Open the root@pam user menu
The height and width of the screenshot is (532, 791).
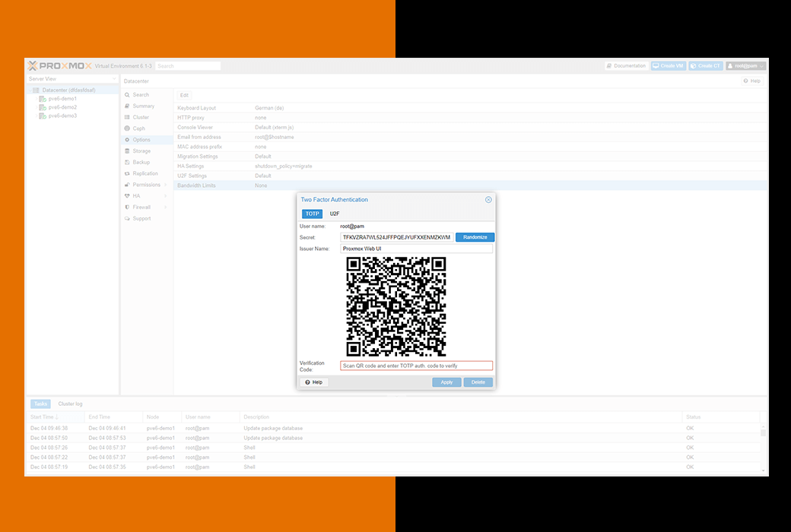(745, 66)
